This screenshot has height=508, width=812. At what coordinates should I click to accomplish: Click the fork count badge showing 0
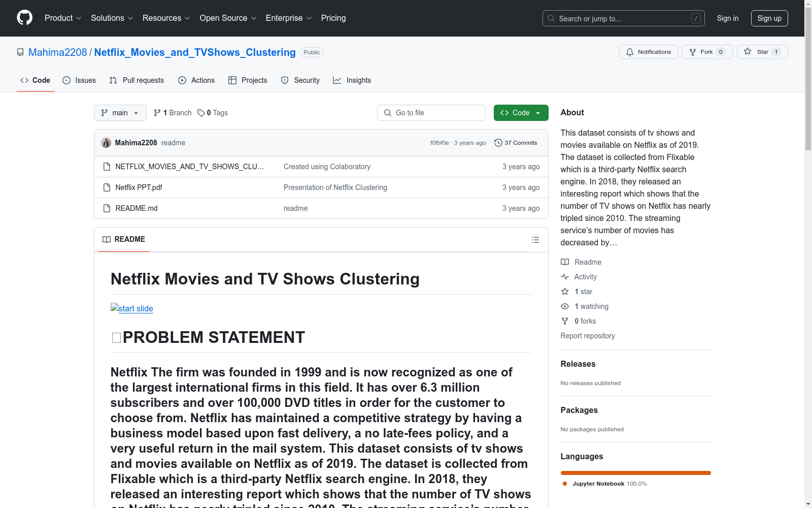(x=721, y=52)
